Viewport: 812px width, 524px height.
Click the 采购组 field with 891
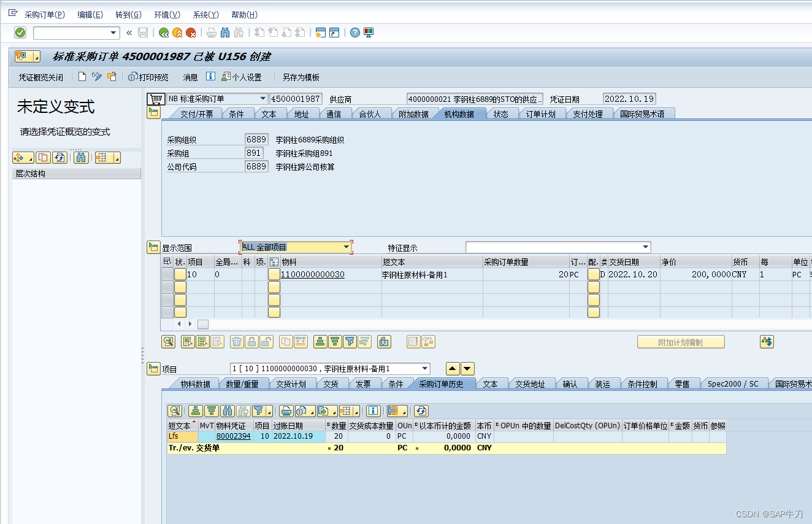254,153
